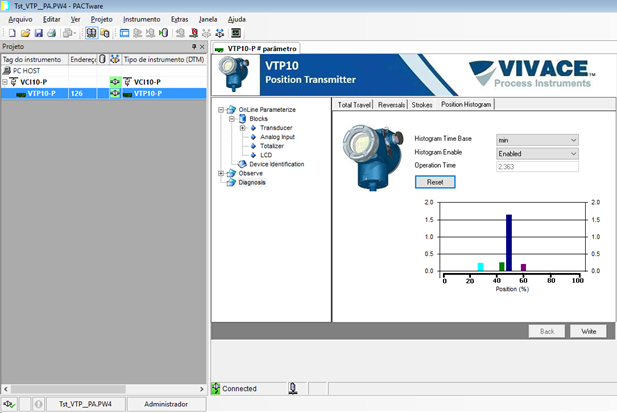Click the Reset button

435,182
